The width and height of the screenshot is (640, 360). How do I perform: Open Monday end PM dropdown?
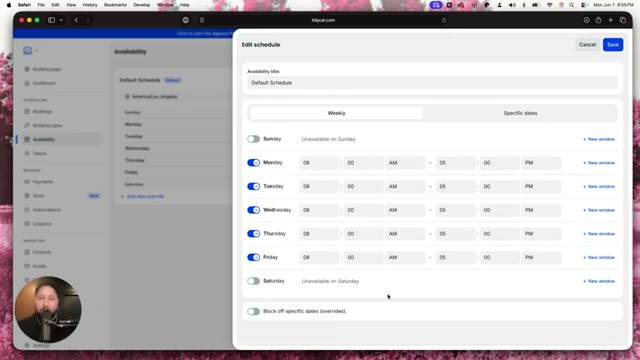tap(541, 163)
